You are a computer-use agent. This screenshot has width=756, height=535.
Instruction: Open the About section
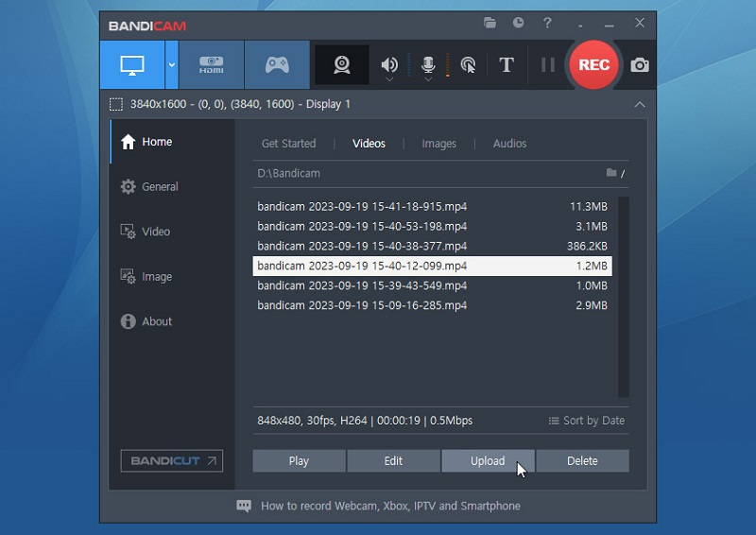(x=146, y=321)
